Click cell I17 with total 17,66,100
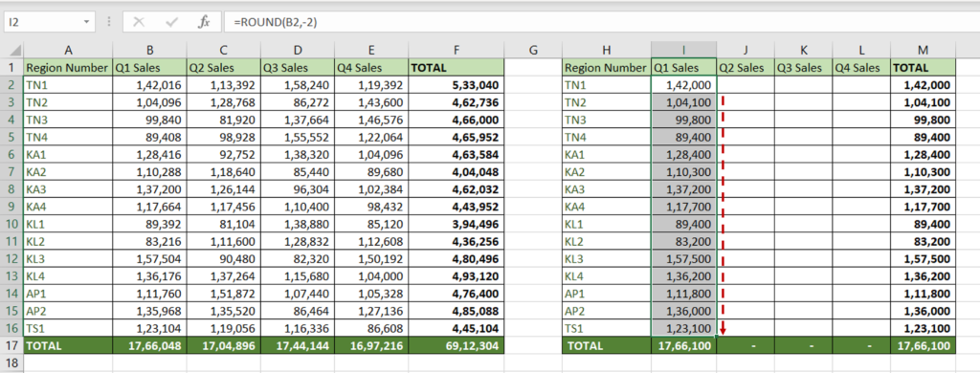This screenshot has height=373, width=980. (683, 345)
